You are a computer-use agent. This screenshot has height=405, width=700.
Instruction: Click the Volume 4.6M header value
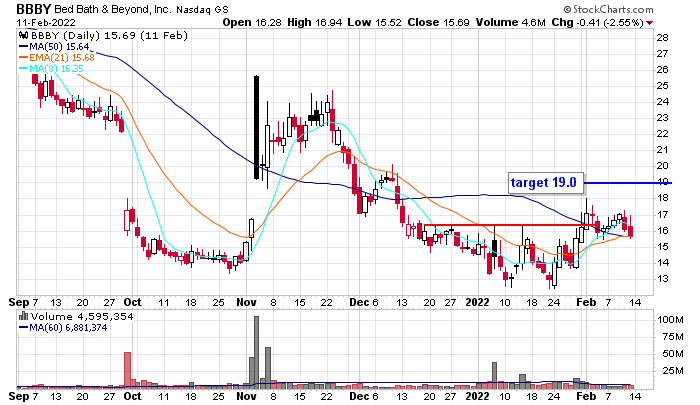pyautogui.click(x=510, y=22)
